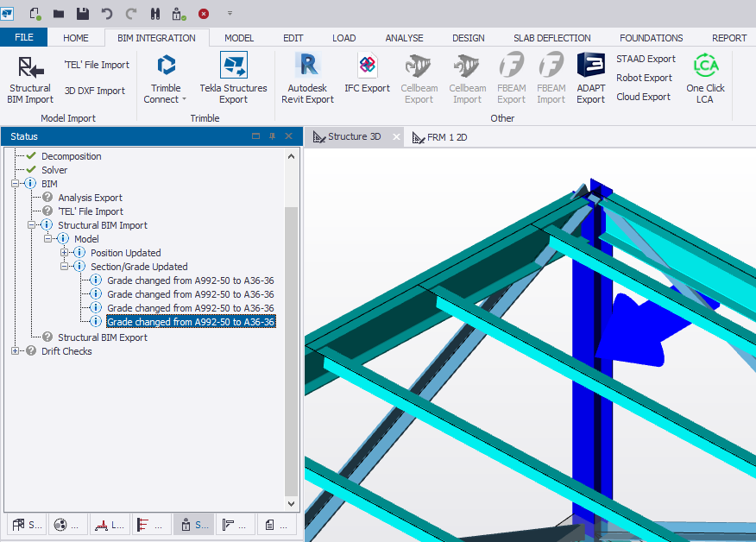Expand the Position Updated node

65,253
